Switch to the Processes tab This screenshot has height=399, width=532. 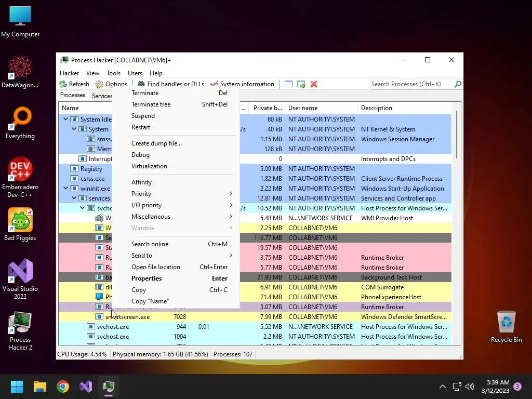(x=73, y=95)
